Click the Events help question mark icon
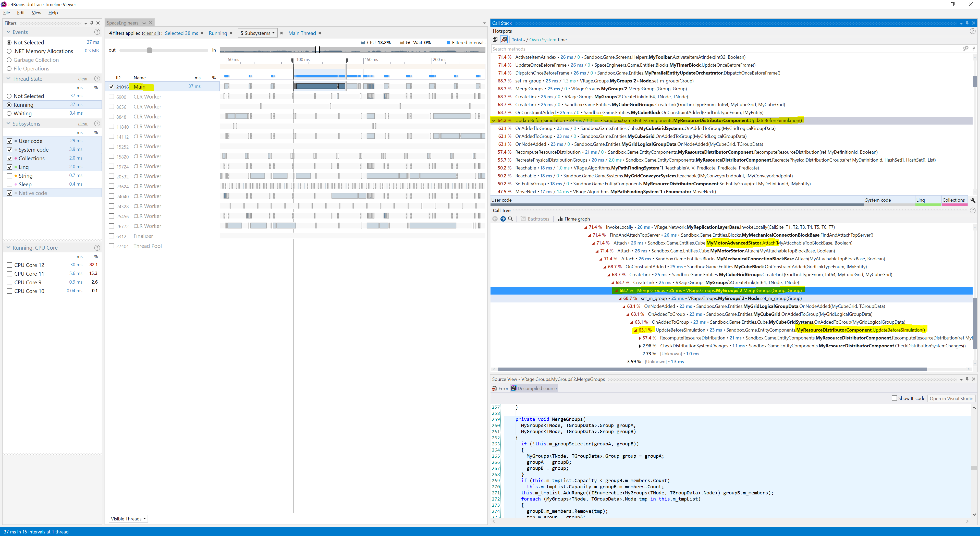980x536 pixels. [x=97, y=32]
